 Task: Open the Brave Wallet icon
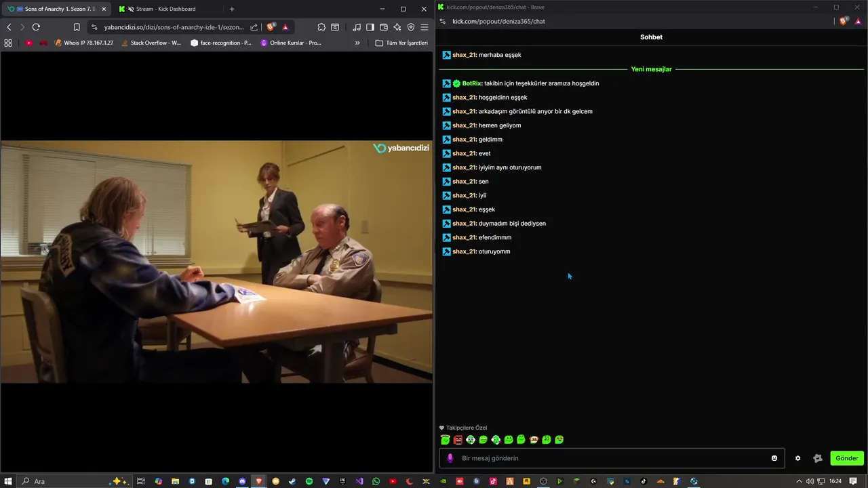[x=384, y=27]
